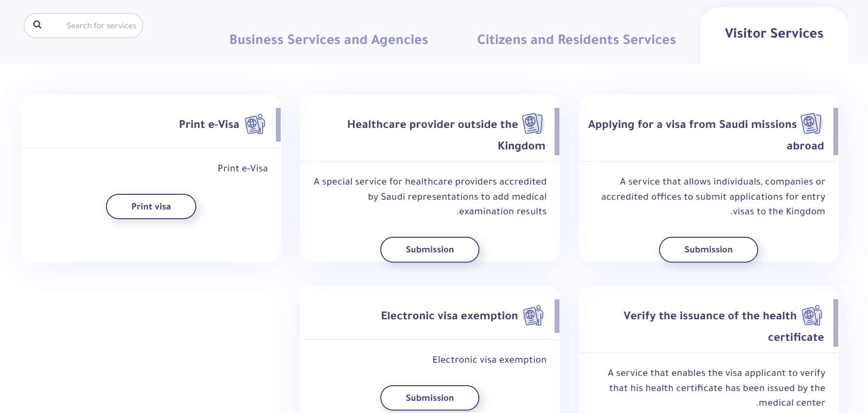Switch to Citizens and Residents Services tab
The image size is (868, 413).
click(576, 40)
